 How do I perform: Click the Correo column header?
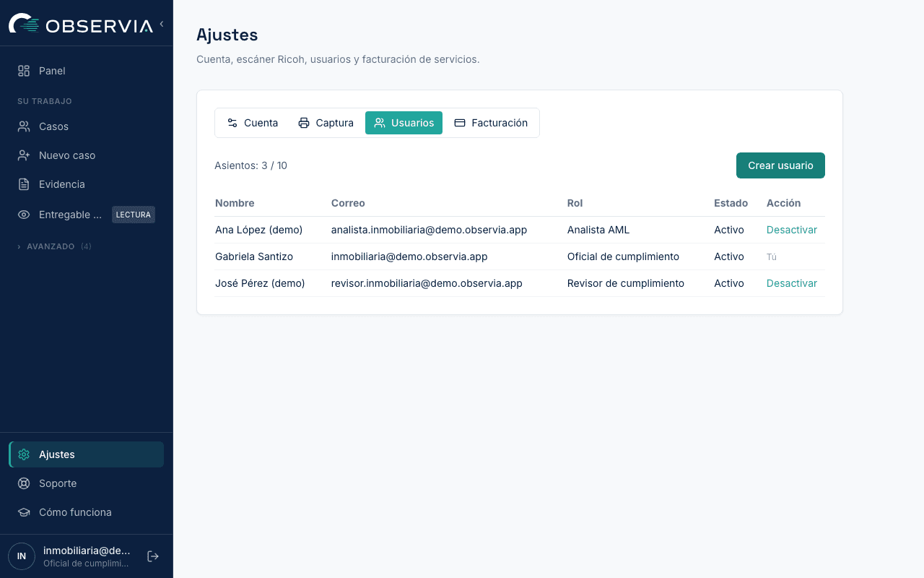[348, 203]
